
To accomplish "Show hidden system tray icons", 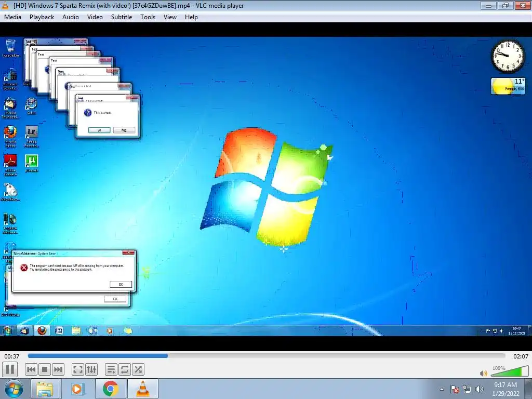I will click(x=442, y=389).
